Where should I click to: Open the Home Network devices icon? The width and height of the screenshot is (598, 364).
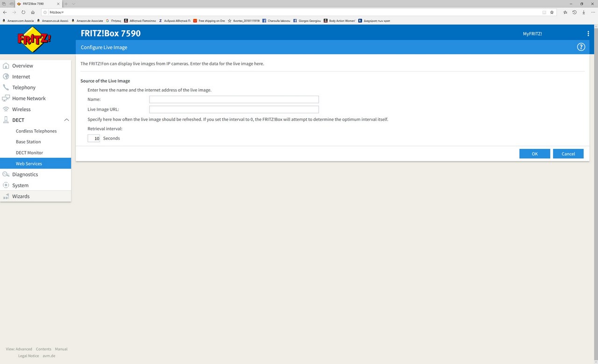pyautogui.click(x=6, y=98)
